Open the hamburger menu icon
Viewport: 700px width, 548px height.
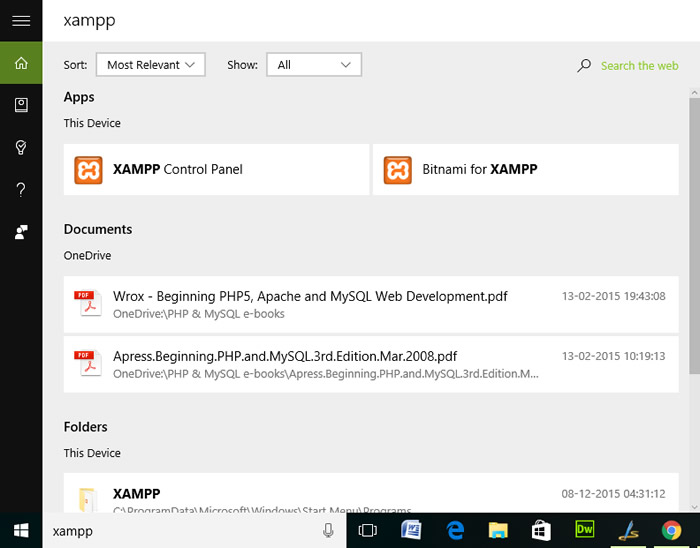coord(21,21)
